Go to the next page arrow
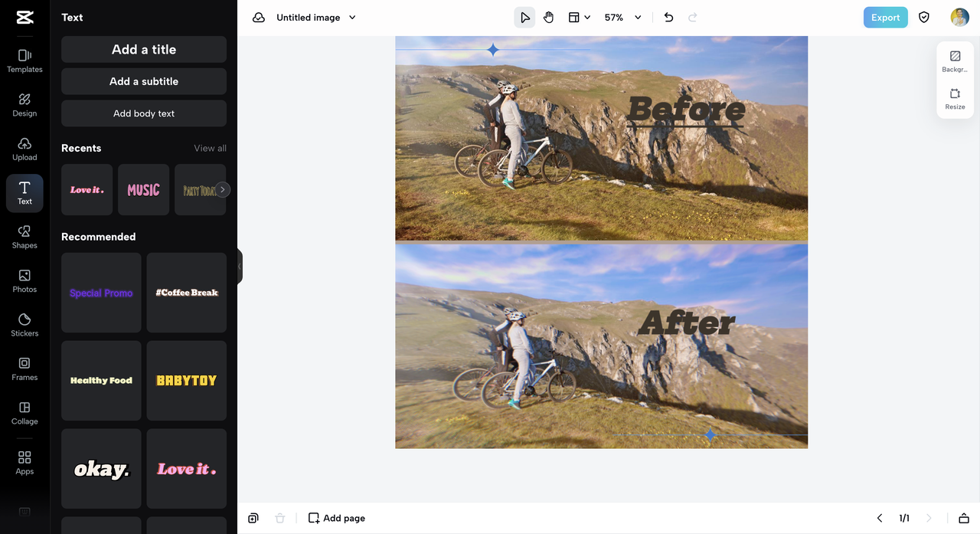The height and width of the screenshot is (534, 980). point(929,518)
